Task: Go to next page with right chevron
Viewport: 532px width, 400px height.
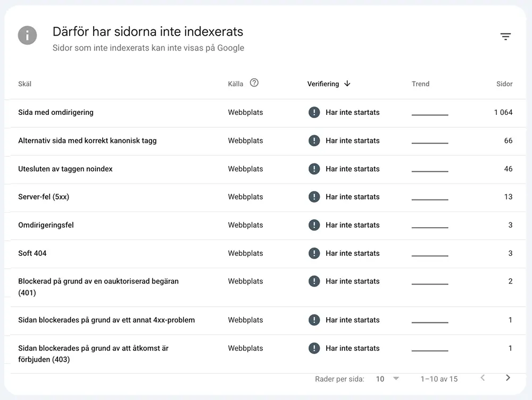Action: (508, 378)
